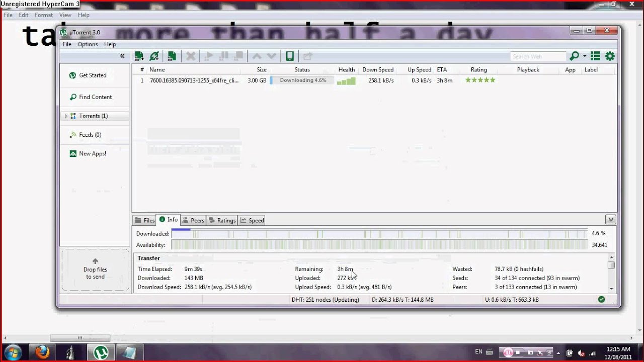Click the green search magnifier icon

(574, 56)
